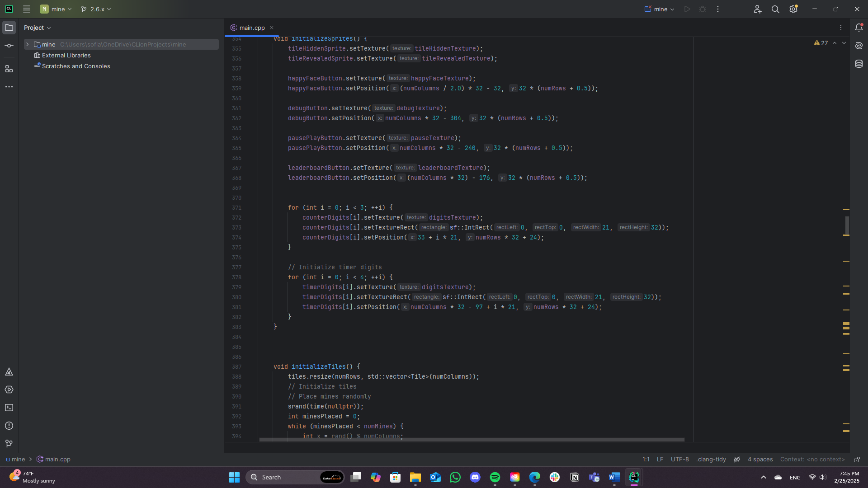Open the Commit tool window

tap(9, 46)
